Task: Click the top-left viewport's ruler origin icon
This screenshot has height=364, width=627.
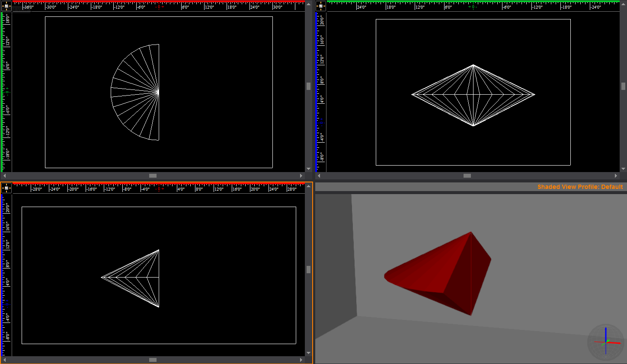Action: (6, 6)
